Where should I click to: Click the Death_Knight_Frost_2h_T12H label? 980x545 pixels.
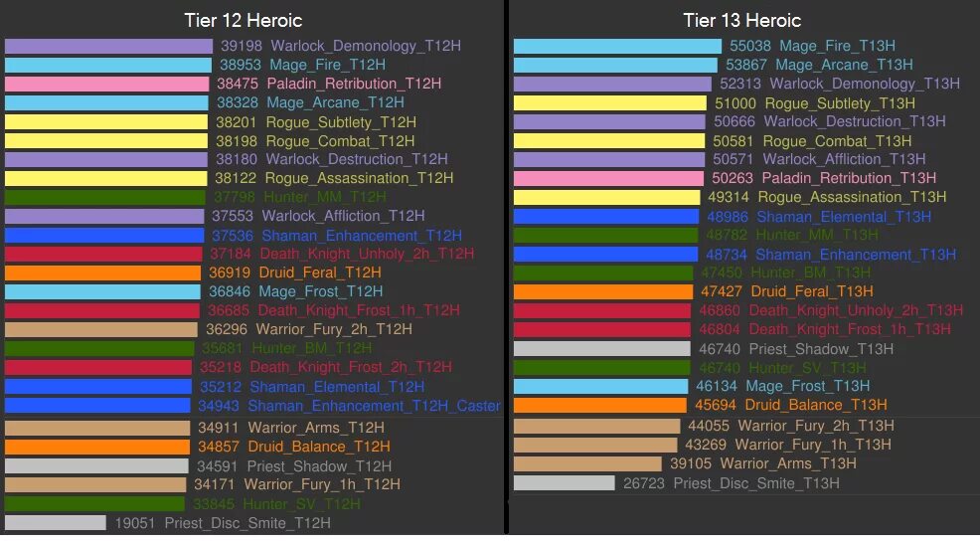pos(351,367)
